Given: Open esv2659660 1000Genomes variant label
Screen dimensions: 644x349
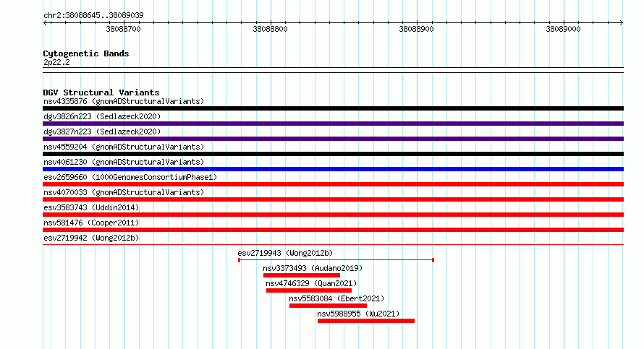Looking at the screenshot, I should click(x=130, y=177).
